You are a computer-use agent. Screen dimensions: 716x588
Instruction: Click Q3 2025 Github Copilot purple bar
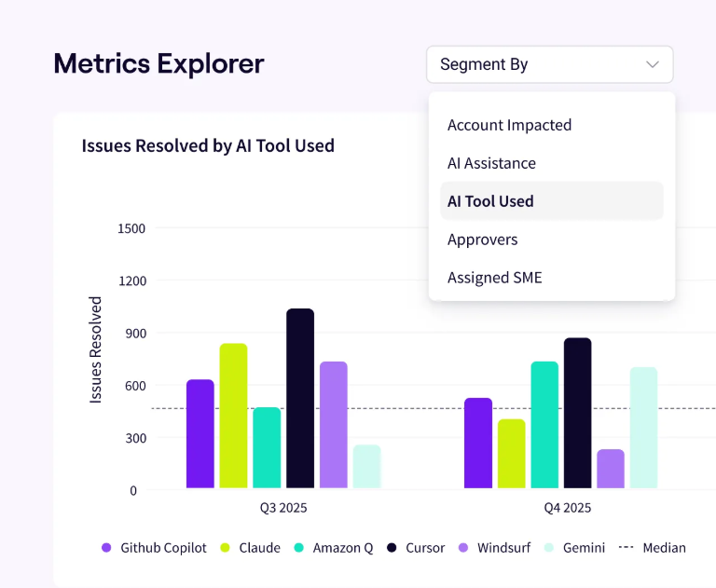[x=200, y=433]
